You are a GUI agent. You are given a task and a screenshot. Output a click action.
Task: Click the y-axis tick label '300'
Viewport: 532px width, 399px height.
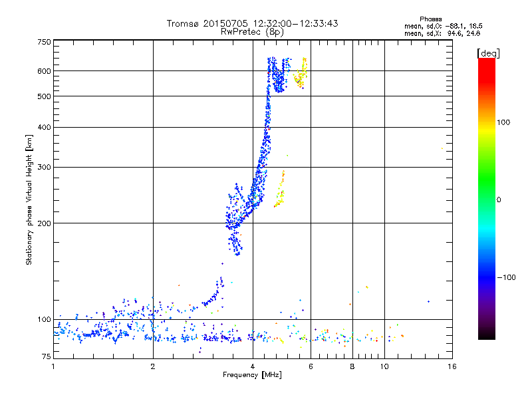[44, 167]
